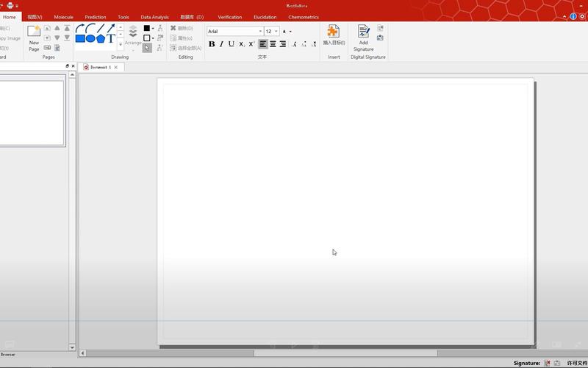Open the Prediction ribbon tab

(96, 17)
